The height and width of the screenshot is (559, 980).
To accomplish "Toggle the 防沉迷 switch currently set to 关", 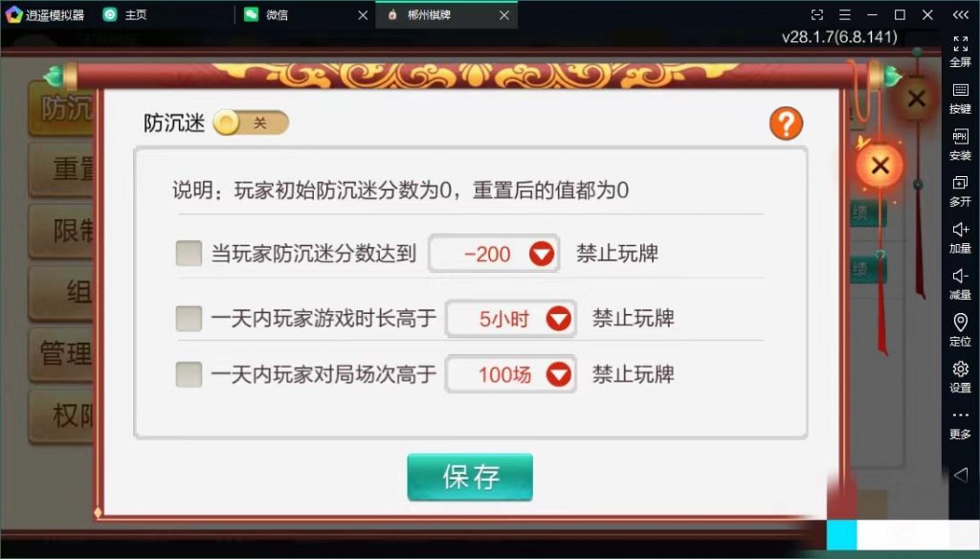I will point(251,123).
